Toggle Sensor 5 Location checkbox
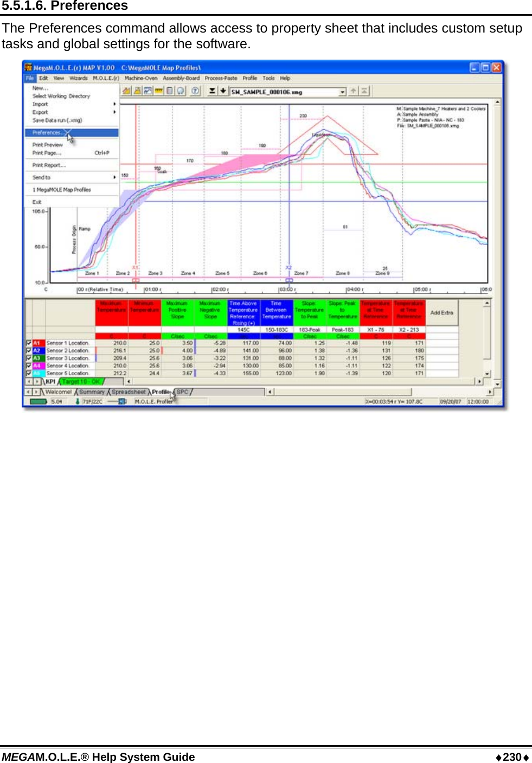Image resolution: width=532 pixels, height=763 pixels. pyautogui.click(x=29, y=374)
